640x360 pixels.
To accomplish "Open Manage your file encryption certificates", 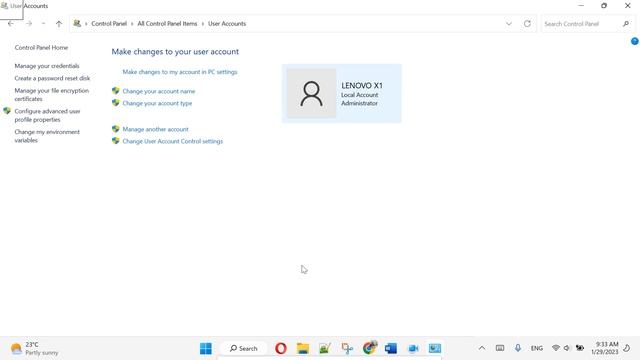I will 51,95.
